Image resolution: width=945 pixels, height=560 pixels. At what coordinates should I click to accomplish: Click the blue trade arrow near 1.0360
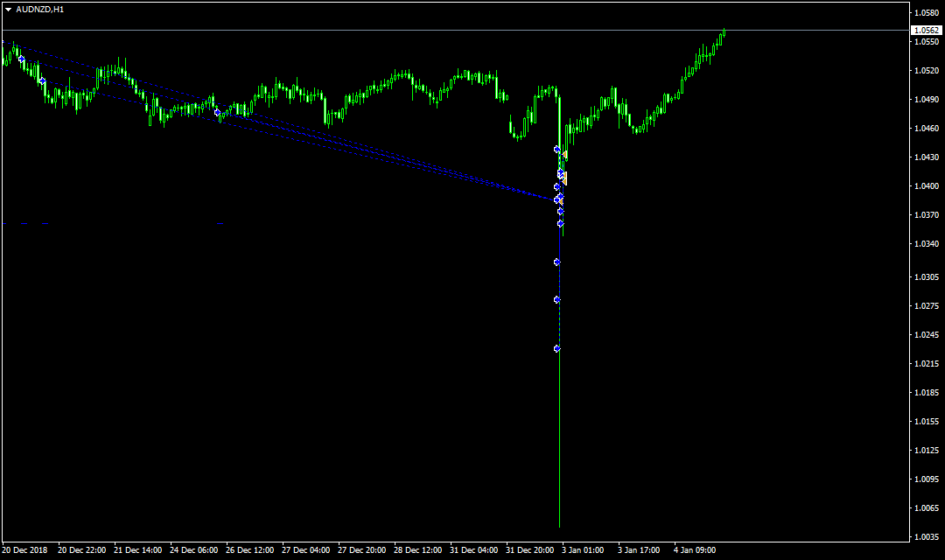[561, 224]
